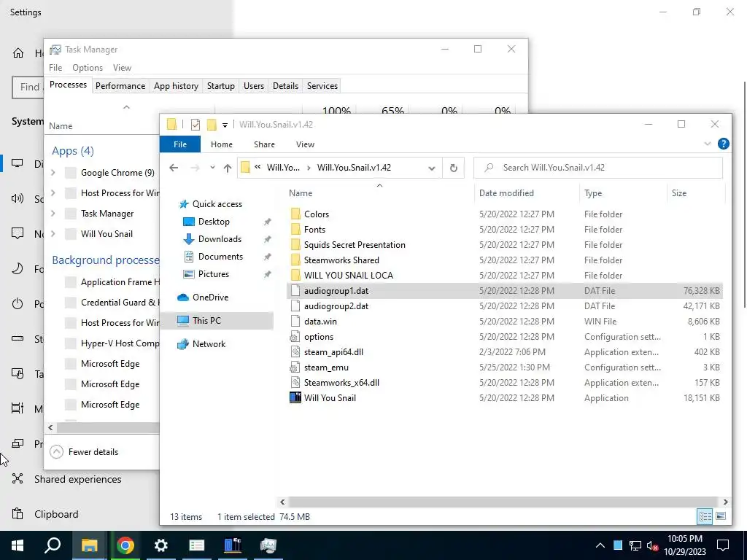Image resolution: width=747 pixels, height=560 pixels.
Task: Open taskbar search magnifier
Action: 53,545
